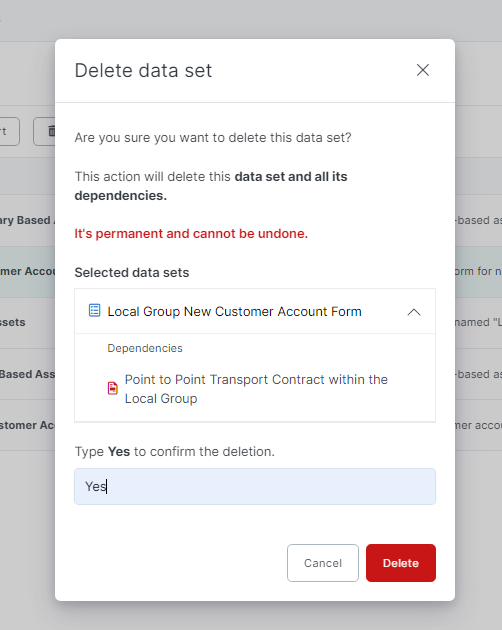Select the highlighted "mer Accou" background row
Viewport: 502px width, 630px height.
pyautogui.click(x=27, y=271)
